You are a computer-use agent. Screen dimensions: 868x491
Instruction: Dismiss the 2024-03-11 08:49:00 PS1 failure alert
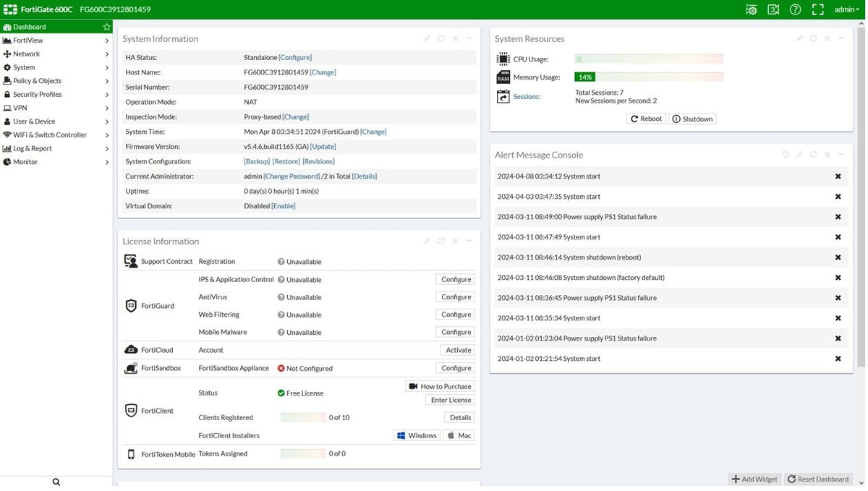(x=838, y=217)
